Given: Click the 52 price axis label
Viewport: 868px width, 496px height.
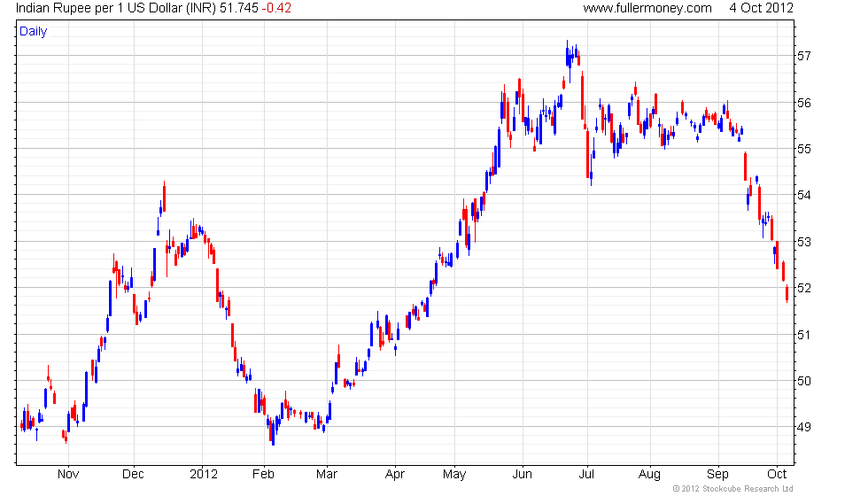Looking at the screenshot, I should (804, 288).
